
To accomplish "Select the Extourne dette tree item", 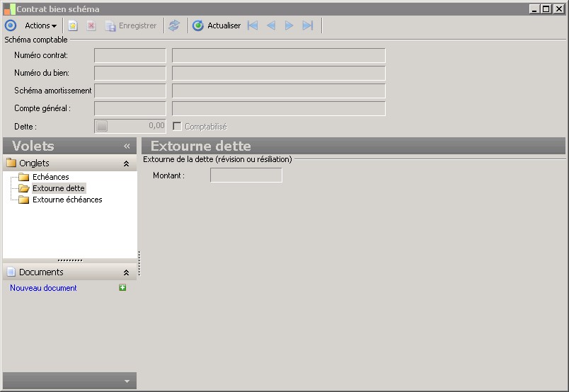I will [x=59, y=188].
